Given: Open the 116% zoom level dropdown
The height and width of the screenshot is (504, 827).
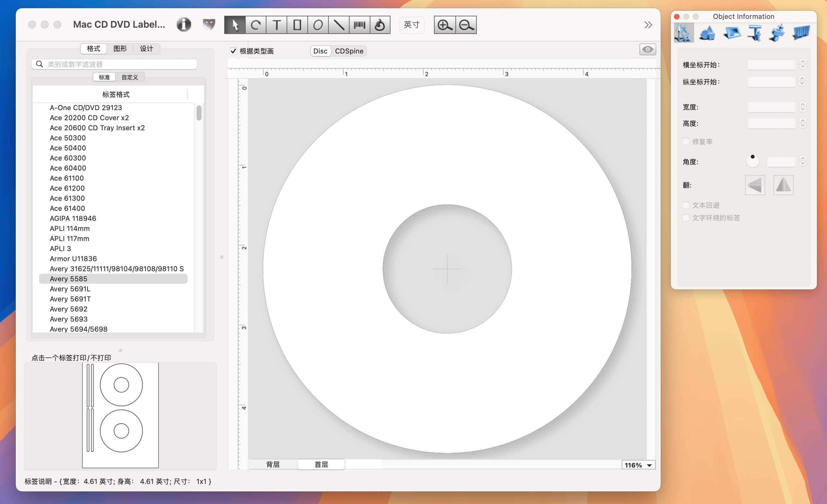Looking at the screenshot, I should [638, 465].
